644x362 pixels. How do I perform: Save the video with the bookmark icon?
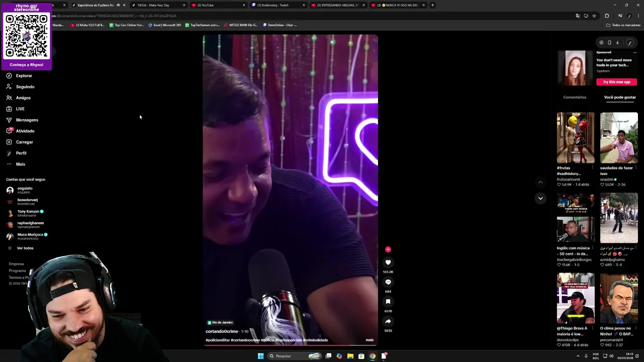388,302
